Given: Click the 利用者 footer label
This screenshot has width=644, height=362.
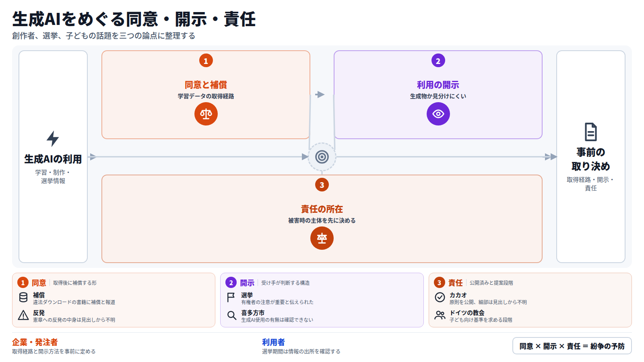Looking at the screenshot, I should coord(273,342).
